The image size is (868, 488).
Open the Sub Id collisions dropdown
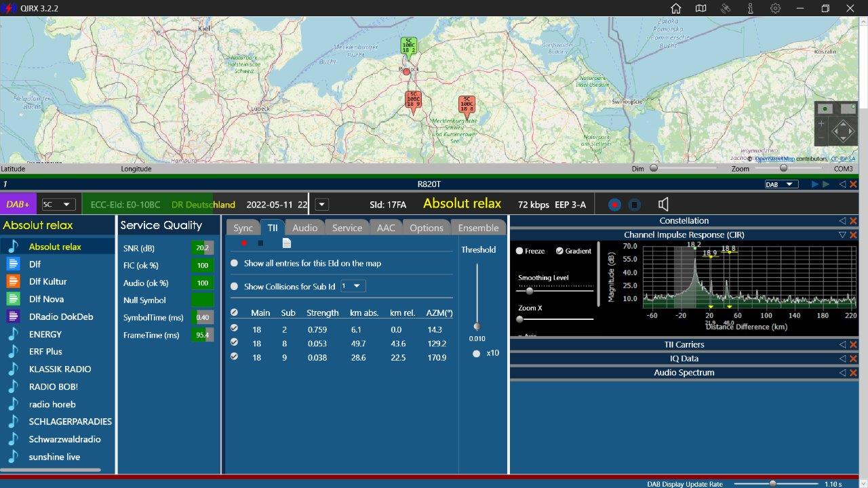click(x=353, y=286)
